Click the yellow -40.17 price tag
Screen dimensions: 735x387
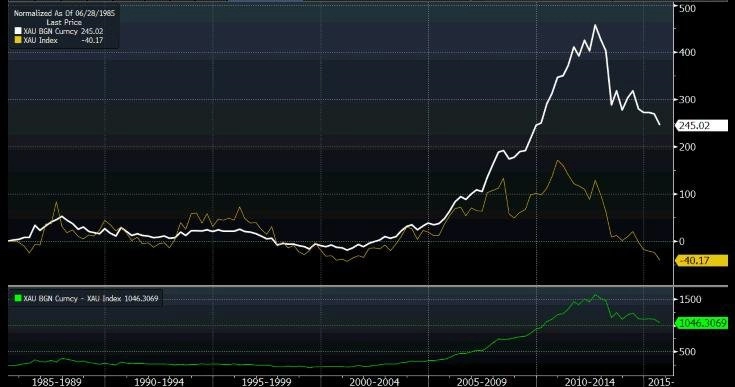tap(701, 260)
